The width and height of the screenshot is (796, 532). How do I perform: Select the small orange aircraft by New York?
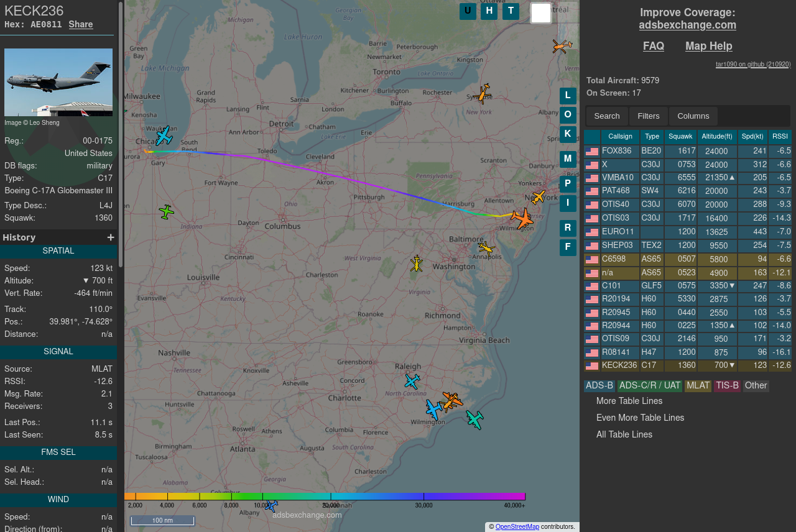click(538, 198)
